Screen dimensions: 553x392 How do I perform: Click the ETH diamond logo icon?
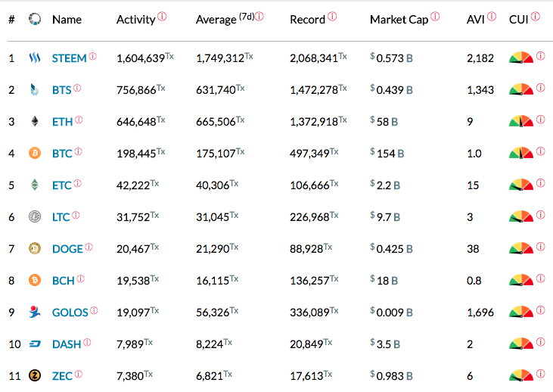click(x=35, y=121)
